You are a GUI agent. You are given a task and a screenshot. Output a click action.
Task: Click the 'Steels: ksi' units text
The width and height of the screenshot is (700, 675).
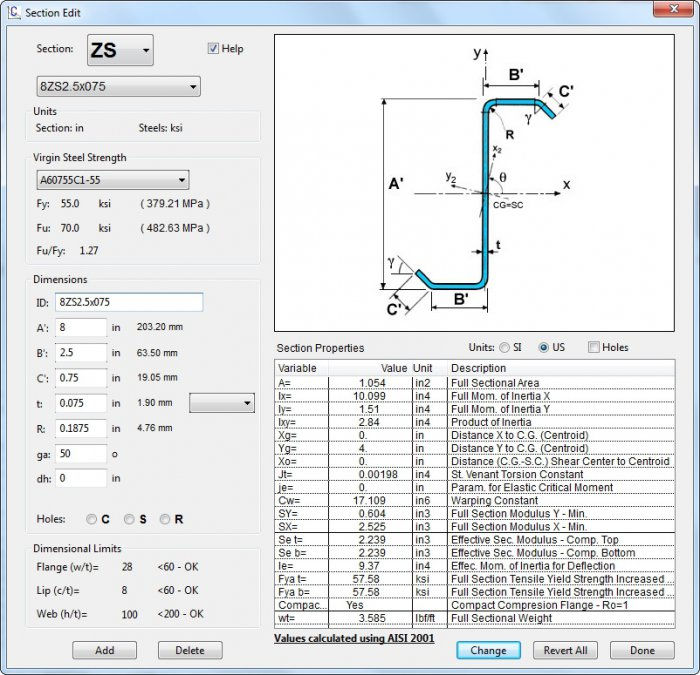tap(161, 128)
